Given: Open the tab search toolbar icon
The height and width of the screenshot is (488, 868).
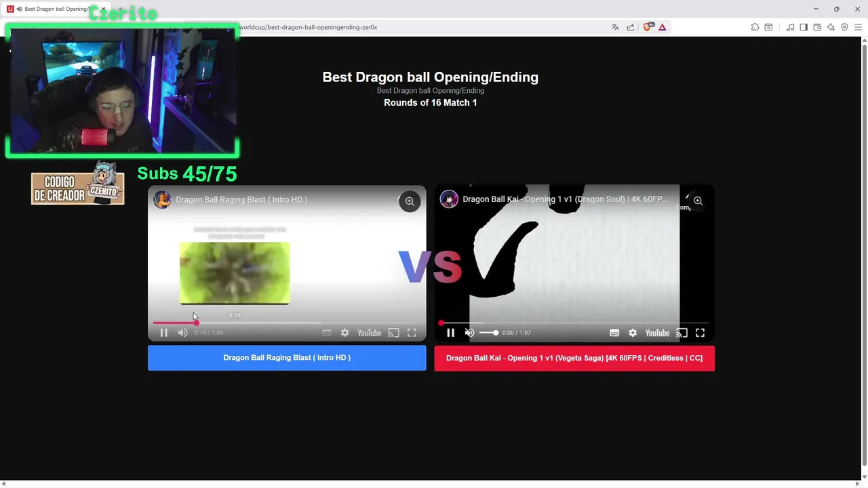Looking at the screenshot, I should point(768,27).
